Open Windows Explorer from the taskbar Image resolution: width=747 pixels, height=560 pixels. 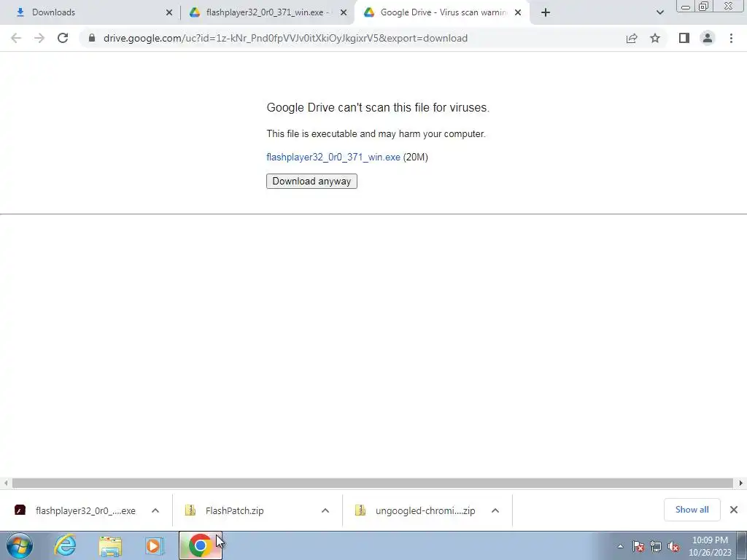110,546
